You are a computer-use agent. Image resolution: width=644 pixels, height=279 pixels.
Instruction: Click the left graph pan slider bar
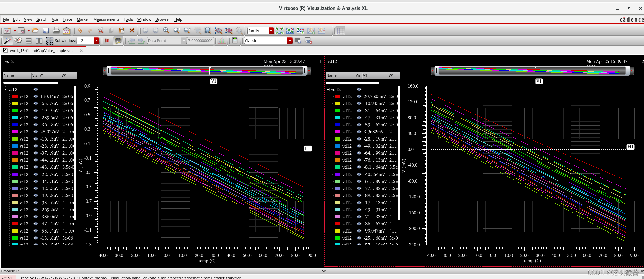pos(207,71)
